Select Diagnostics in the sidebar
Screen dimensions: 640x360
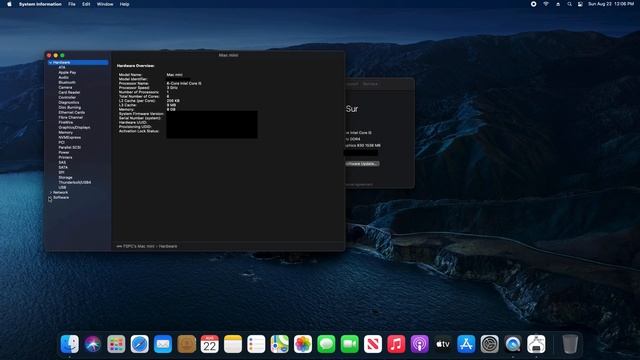[69, 102]
